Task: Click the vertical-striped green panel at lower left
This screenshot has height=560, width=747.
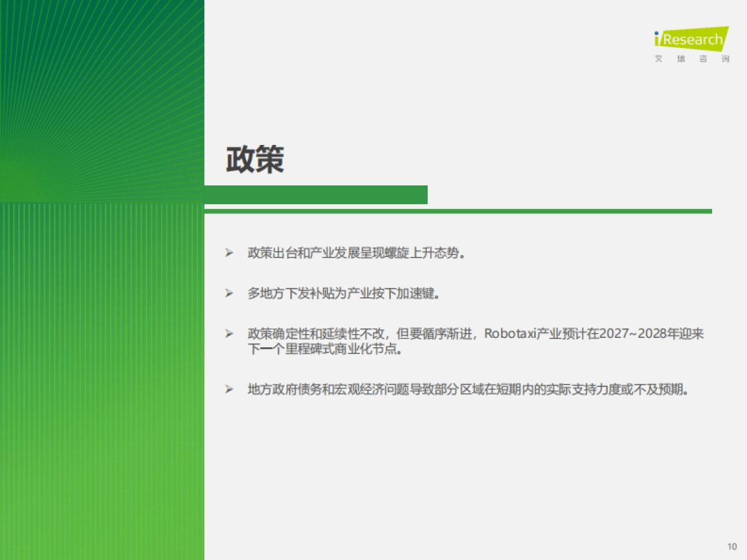Action: (102, 381)
